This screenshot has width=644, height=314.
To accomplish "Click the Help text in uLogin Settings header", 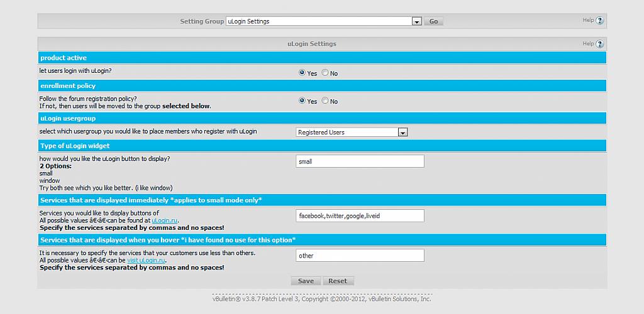I will click(588, 43).
